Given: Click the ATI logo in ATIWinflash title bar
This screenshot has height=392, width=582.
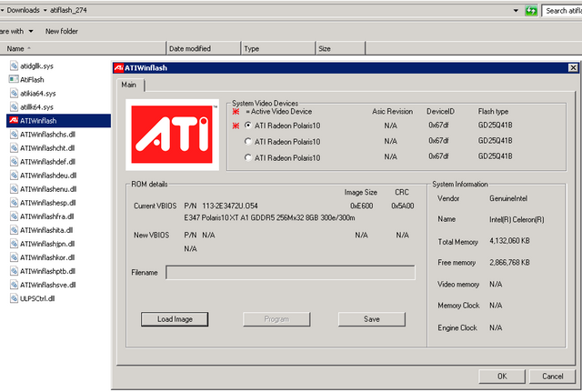Looking at the screenshot, I should 118,67.
